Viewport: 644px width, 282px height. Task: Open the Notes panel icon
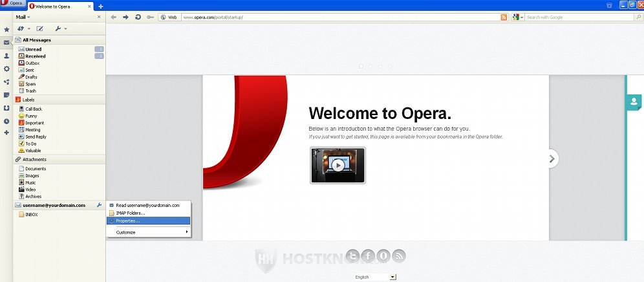click(6, 95)
